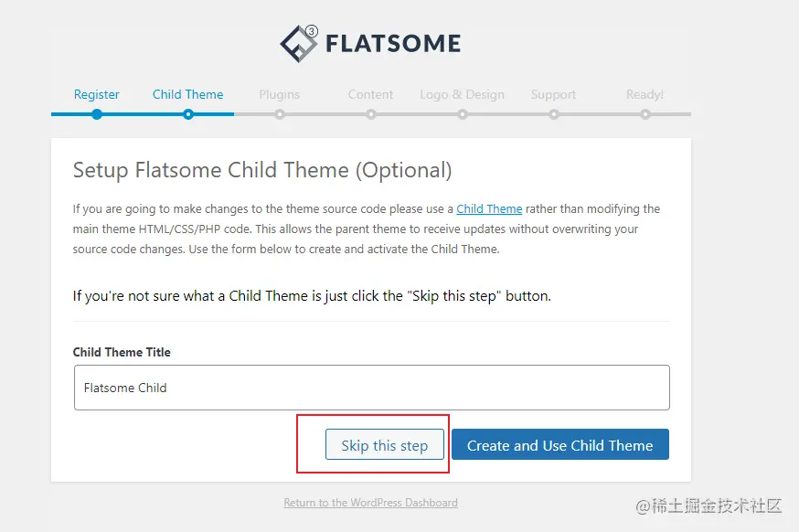Image resolution: width=799 pixels, height=532 pixels.
Task: Click the Plugins step dot
Action: [x=279, y=114]
